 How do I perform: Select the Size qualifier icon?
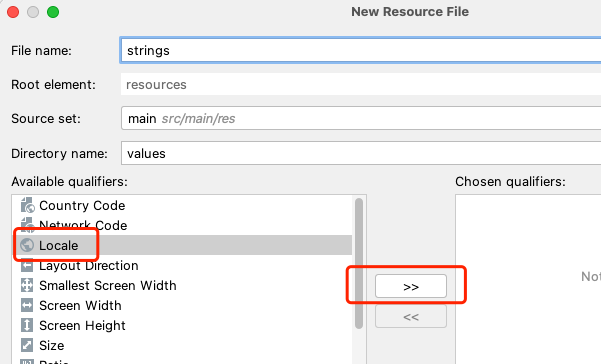[27, 345]
